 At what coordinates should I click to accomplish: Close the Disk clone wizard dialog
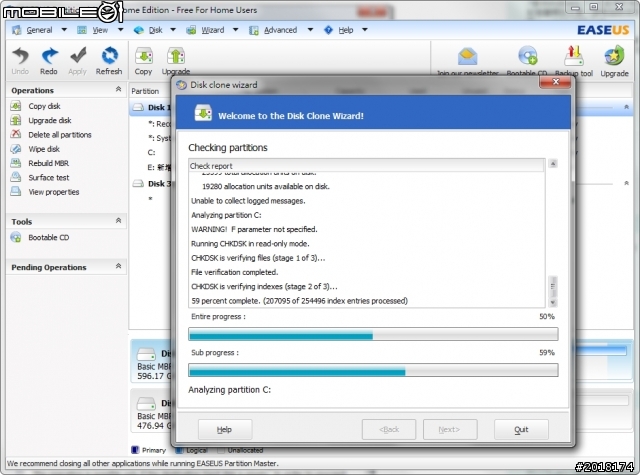click(x=555, y=82)
